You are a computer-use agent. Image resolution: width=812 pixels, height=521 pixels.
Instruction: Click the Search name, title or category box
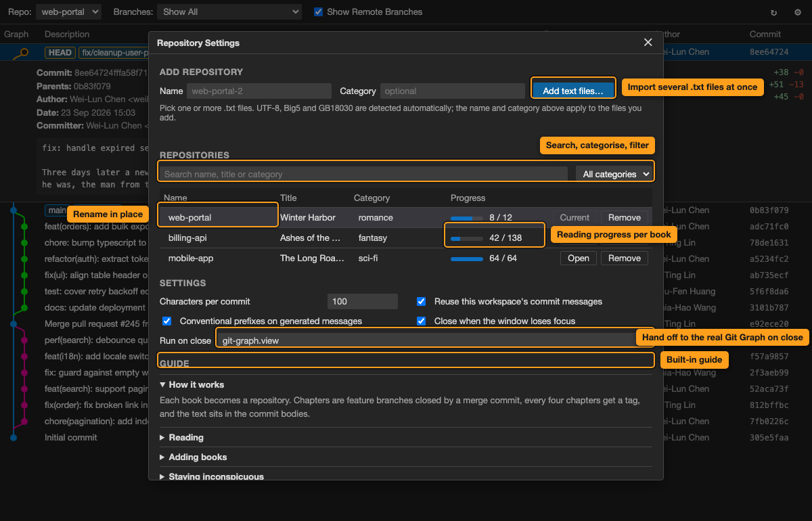[x=364, y=174]
